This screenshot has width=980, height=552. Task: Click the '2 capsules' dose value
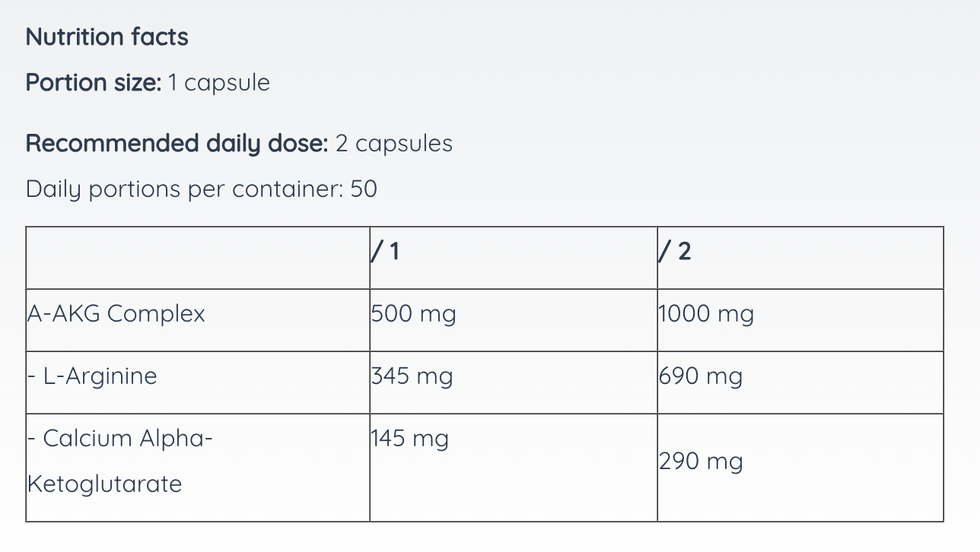click(x=393, y=143)
